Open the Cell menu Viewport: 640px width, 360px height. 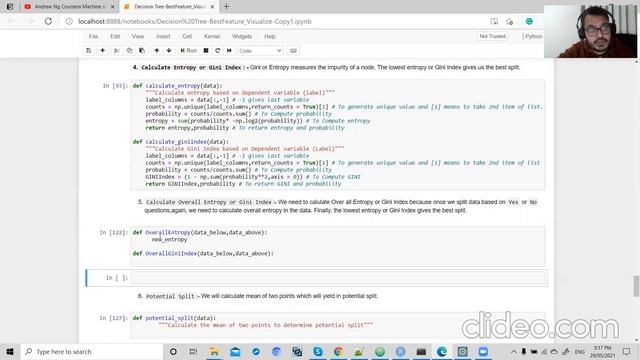[x=187, y=36]
